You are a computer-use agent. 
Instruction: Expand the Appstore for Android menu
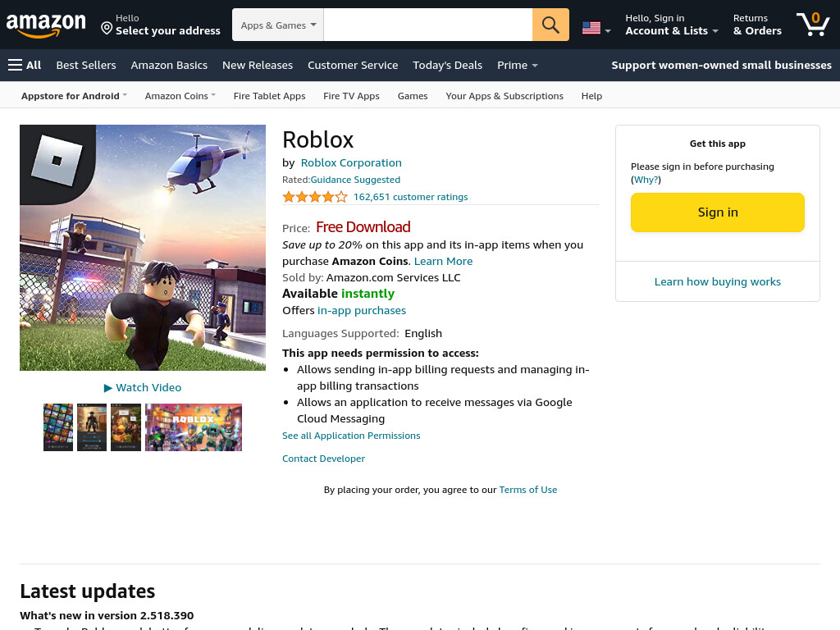(74, 96)
